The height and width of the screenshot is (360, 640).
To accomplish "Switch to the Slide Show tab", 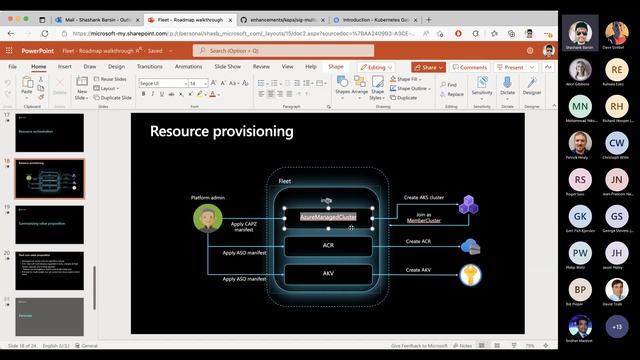I will click(228, 67).
